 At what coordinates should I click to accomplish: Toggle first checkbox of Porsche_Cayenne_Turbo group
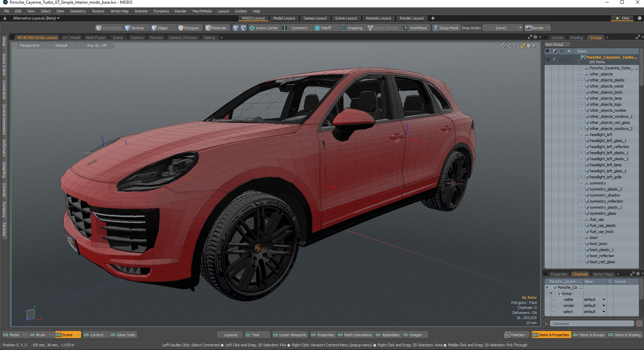click(562, 60)
